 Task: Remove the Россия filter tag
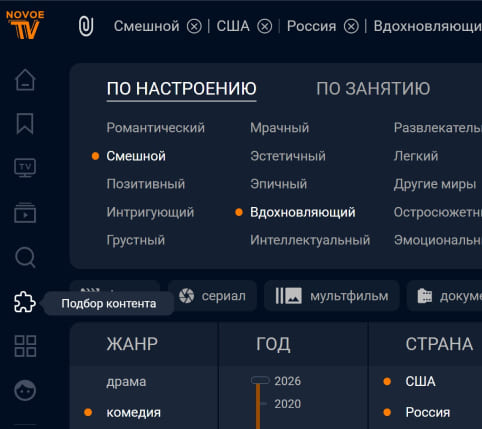click(x=351, y=26)
